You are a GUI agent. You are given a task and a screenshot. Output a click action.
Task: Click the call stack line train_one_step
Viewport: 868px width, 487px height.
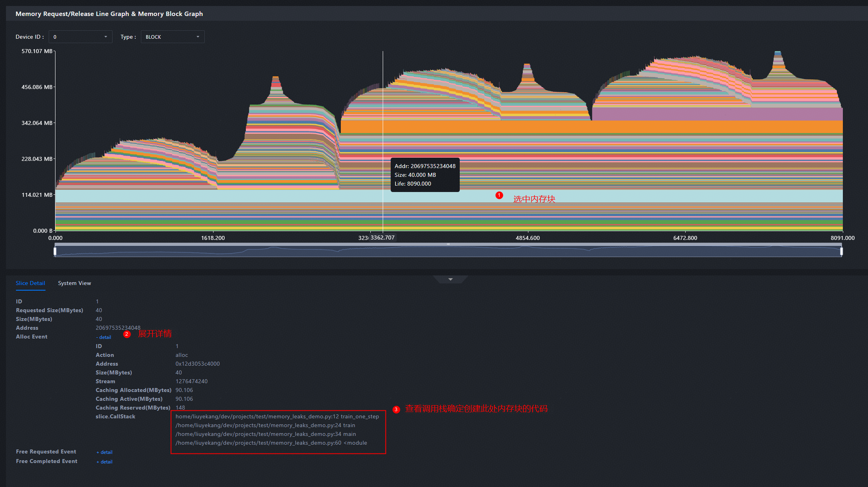point(277,416)
